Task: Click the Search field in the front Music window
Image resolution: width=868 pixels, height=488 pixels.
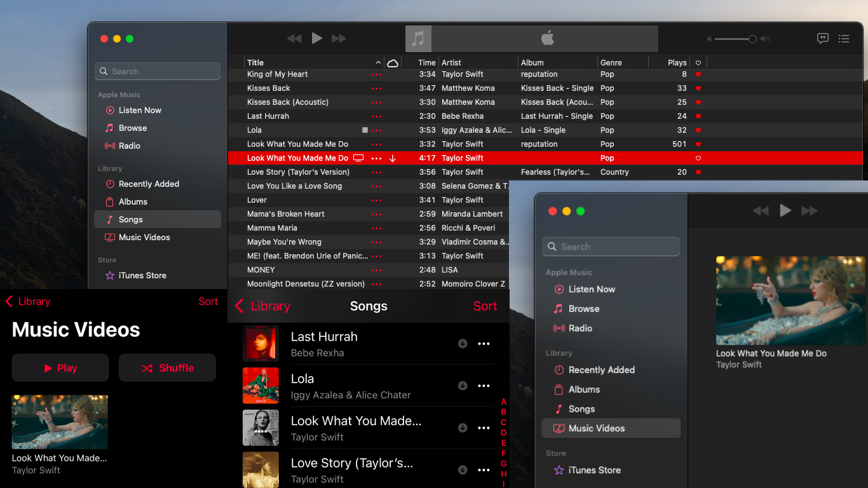Action: pos(611,247)
